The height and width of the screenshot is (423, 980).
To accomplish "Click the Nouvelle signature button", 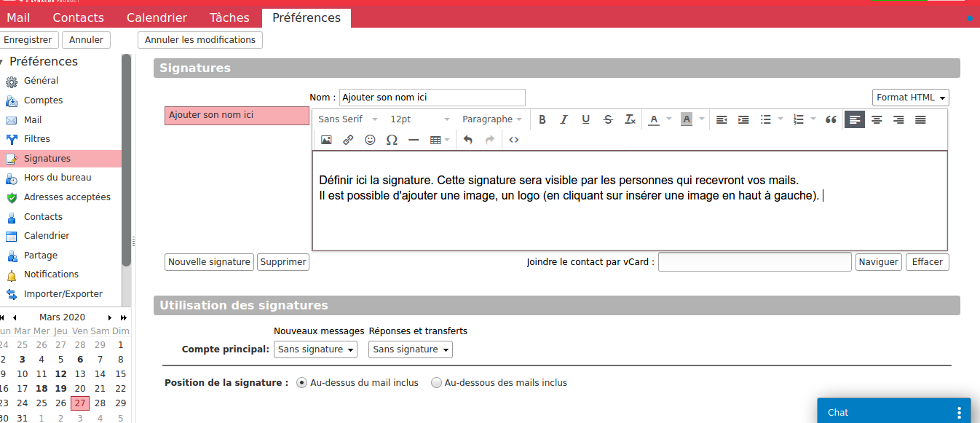I will click(x=209, y=262).
